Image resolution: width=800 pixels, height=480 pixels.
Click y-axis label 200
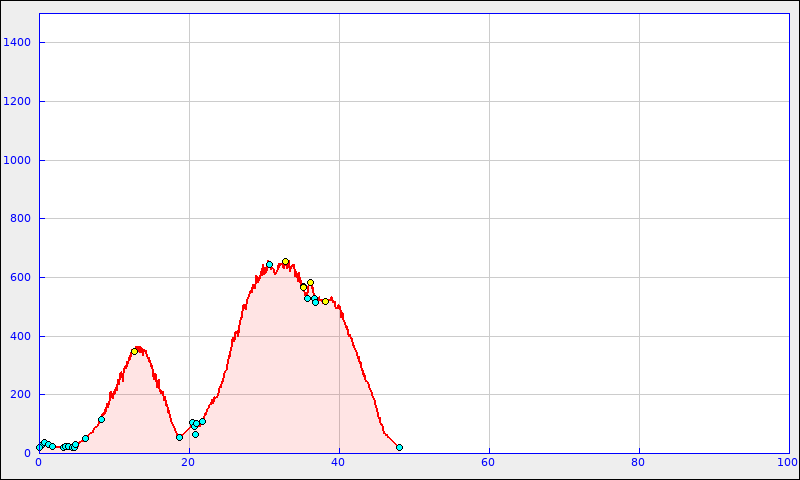pyautogui.click(x=20, y=395)
